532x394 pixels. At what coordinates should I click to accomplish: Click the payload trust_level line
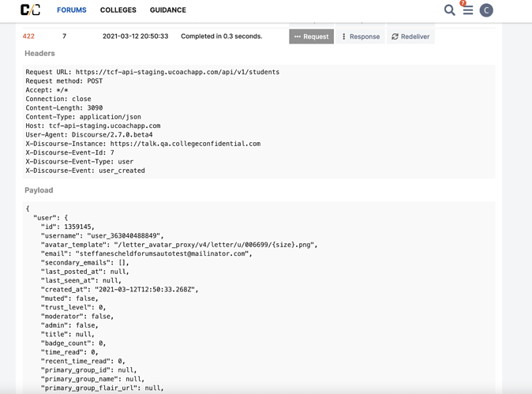coord(73,307)
